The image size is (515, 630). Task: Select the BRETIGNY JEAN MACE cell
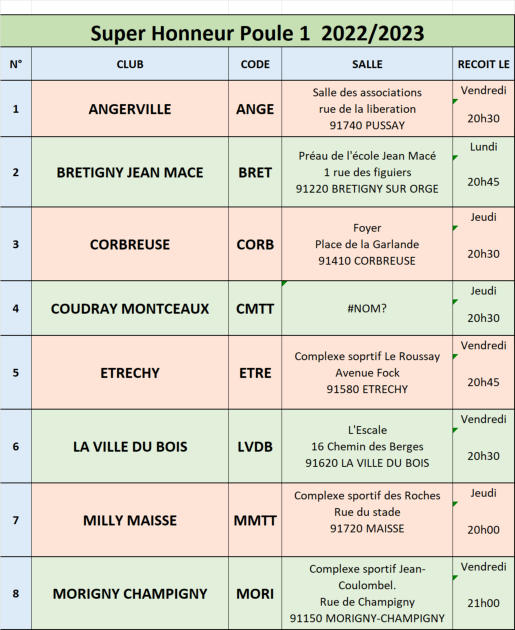130,172
